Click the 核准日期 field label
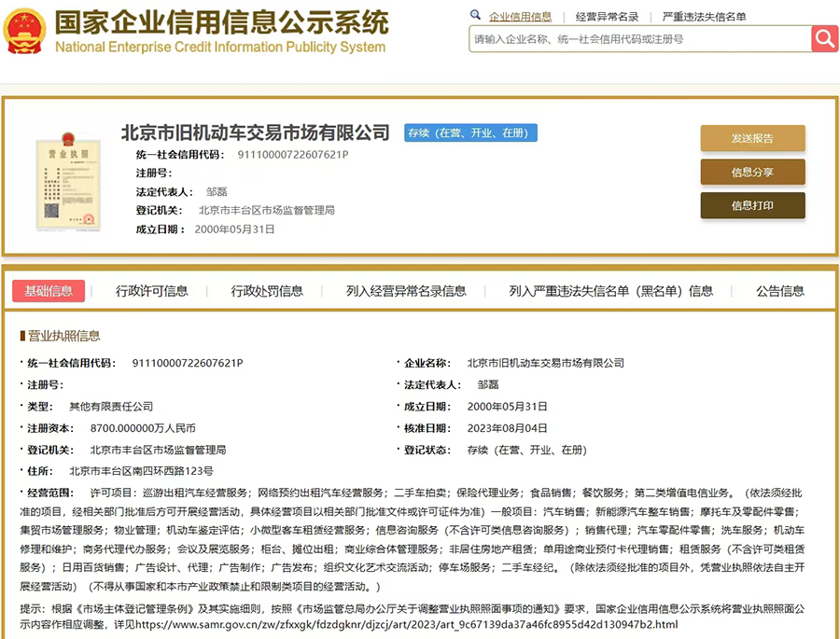The height and width of the screenshot is (639, 840). point(427,428)
